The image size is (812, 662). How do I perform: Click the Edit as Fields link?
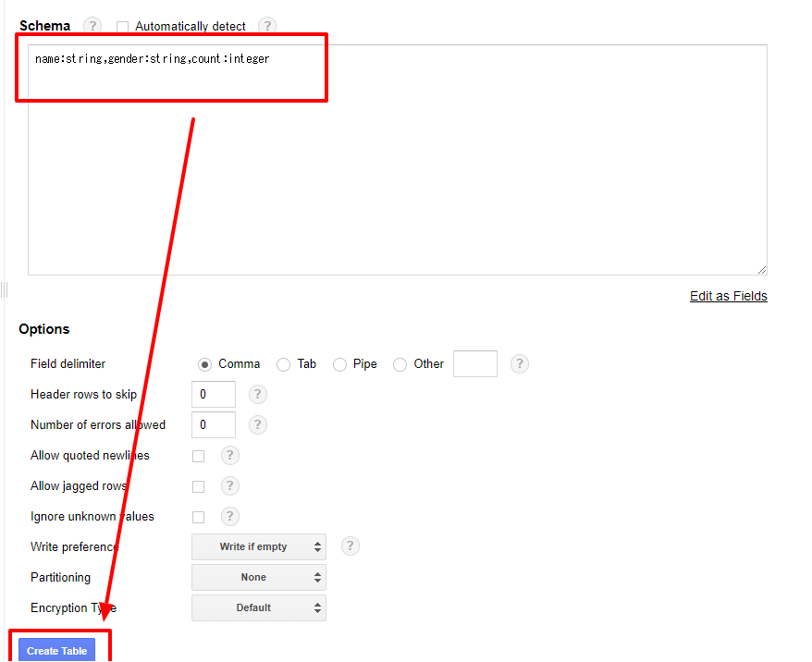tap(728, 296)
